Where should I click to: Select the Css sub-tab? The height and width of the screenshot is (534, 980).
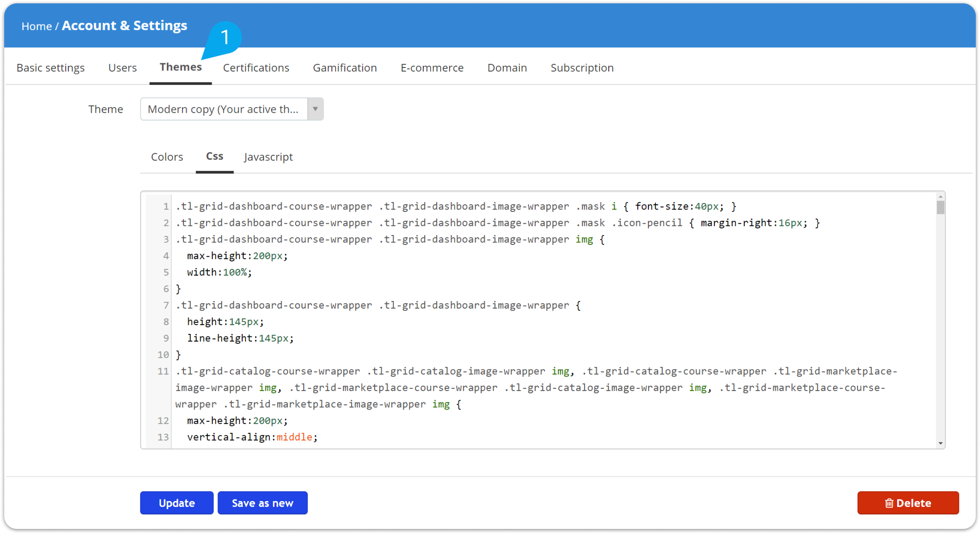(215, 156)
